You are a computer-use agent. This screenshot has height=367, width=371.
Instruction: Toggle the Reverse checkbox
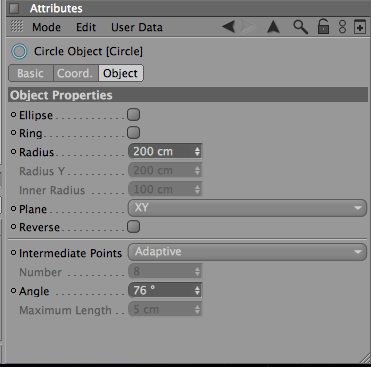click(x=133, y=227)
